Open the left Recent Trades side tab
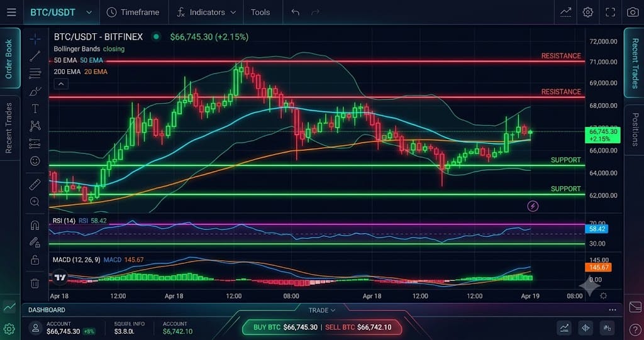Screen dimensions: 644x340 pyautogui.click(x=9, y=128)
